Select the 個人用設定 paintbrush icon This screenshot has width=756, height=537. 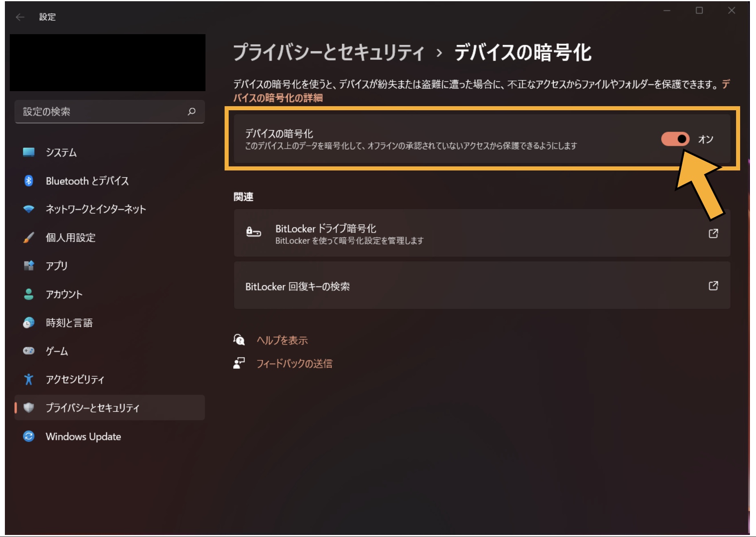(x=29, y=238)
